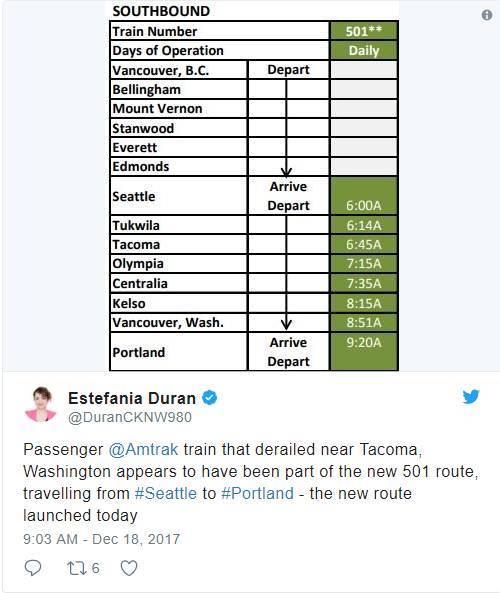Viewport: 500px width, 593px height.
Task: Follow the @Amtrak mention link
Action: coord(143,449)
